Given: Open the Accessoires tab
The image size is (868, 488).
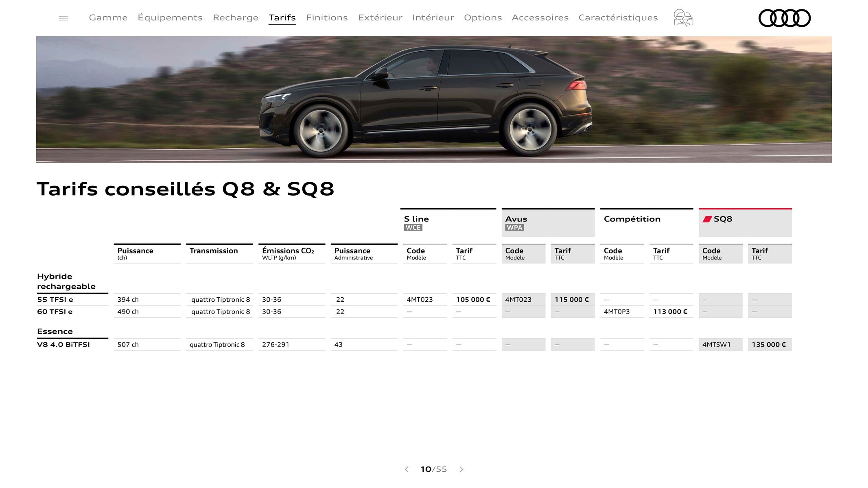Looking at the screenshot, I should click(540, 17).
